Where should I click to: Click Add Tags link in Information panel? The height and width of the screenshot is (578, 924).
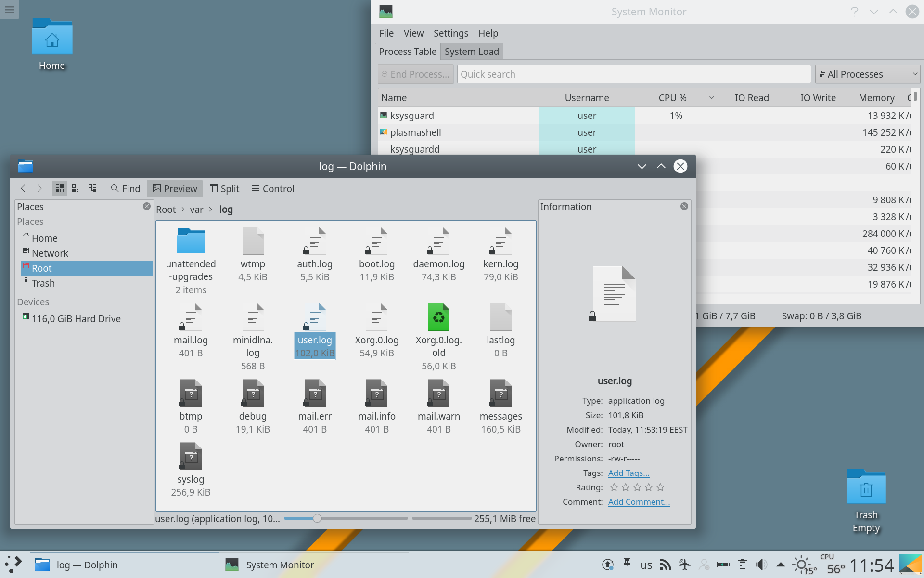[629, 473]
